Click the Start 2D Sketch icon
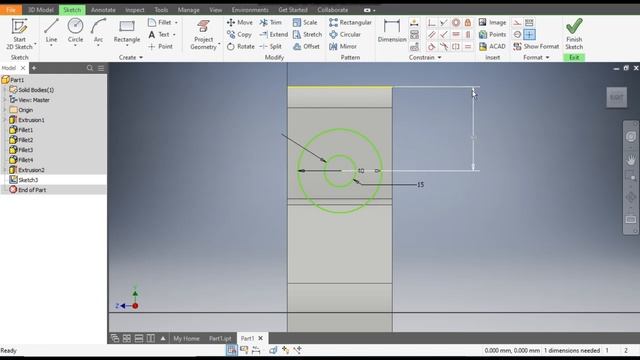This screenshot has height=360, width=640. click(x=19, y=27)
